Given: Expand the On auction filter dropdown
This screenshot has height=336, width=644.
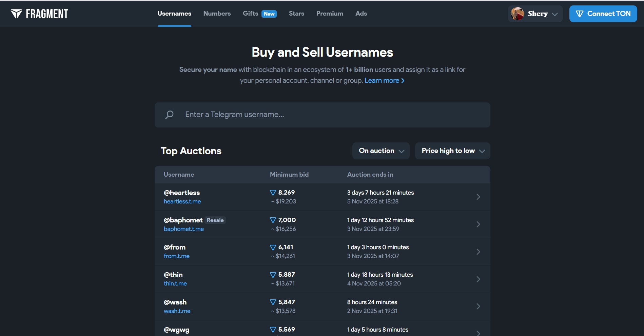Looking at the screenshot, I should (x=381, y=151).
